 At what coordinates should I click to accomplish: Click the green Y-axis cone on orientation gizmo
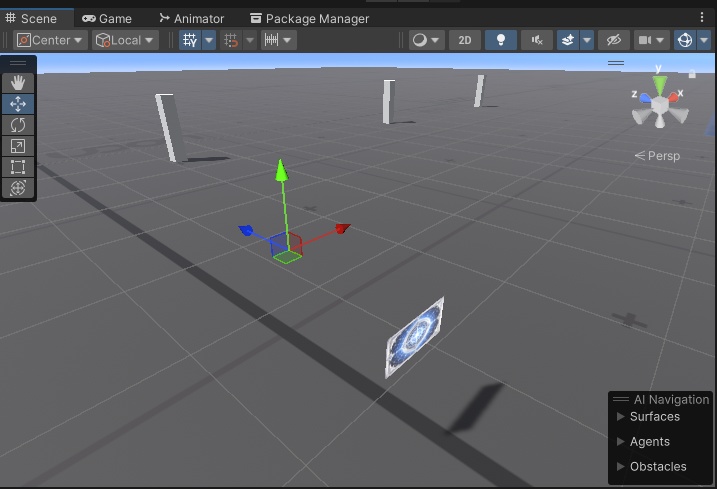659,84
